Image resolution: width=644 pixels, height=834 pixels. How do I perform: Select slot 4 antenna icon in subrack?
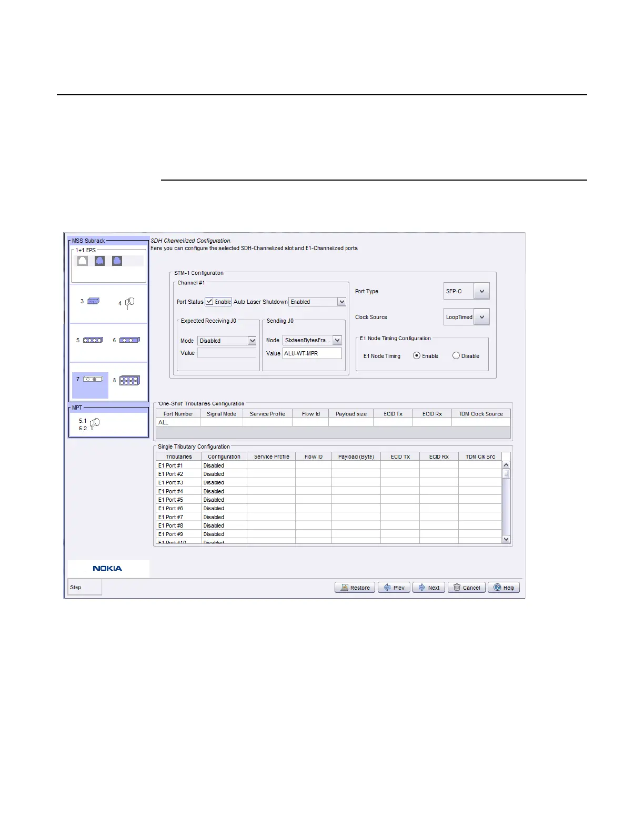pyautogui.click(x=129, y=303)
